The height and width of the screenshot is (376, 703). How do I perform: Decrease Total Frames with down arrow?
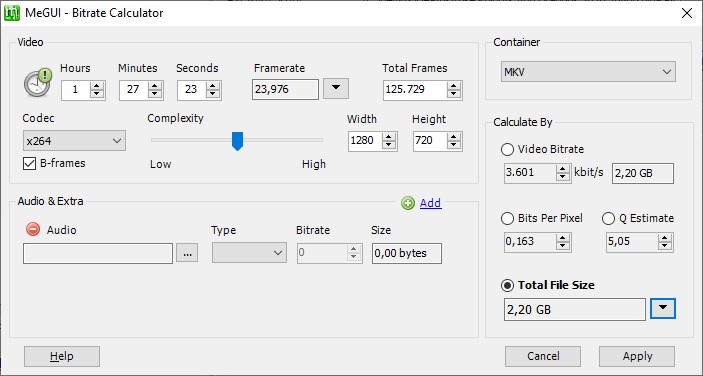(x=454, y=94)
